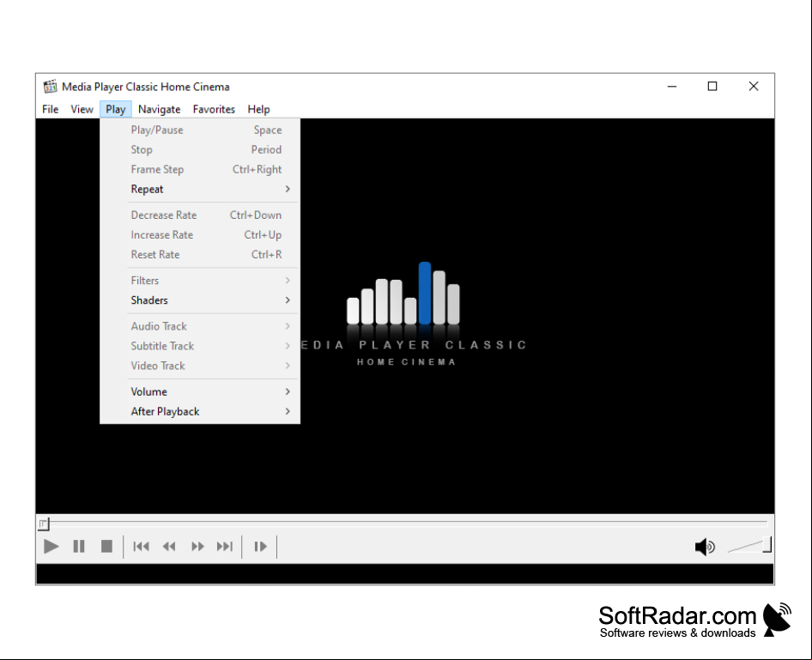Minimize the Media Player Classic window
This screenshot has width=812, height=660.
click(672, 87)
